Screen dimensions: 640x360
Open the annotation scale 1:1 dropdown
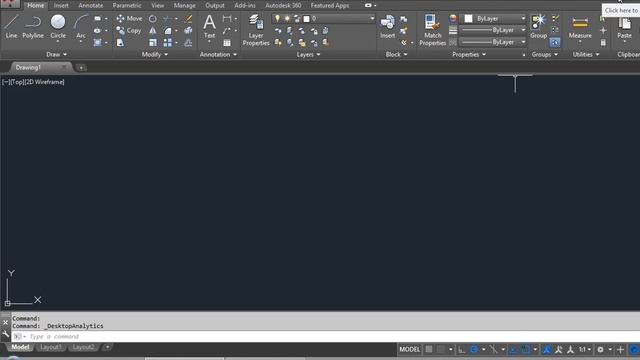click(584, 349)
